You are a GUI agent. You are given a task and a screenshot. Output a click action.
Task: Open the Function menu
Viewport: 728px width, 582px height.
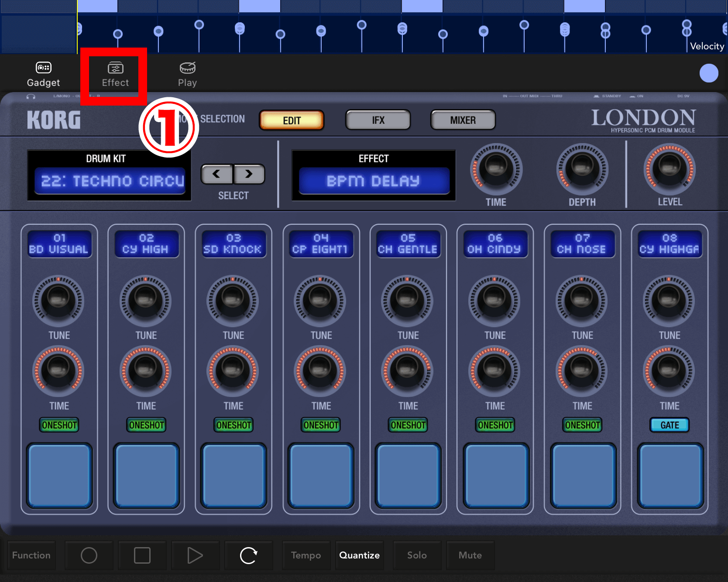(x=31, y=555)
